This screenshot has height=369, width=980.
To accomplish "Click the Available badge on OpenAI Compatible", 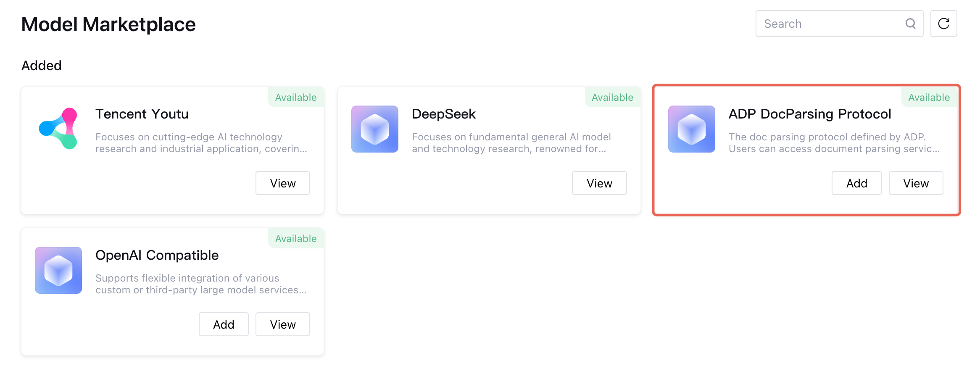I will point(296,238).
